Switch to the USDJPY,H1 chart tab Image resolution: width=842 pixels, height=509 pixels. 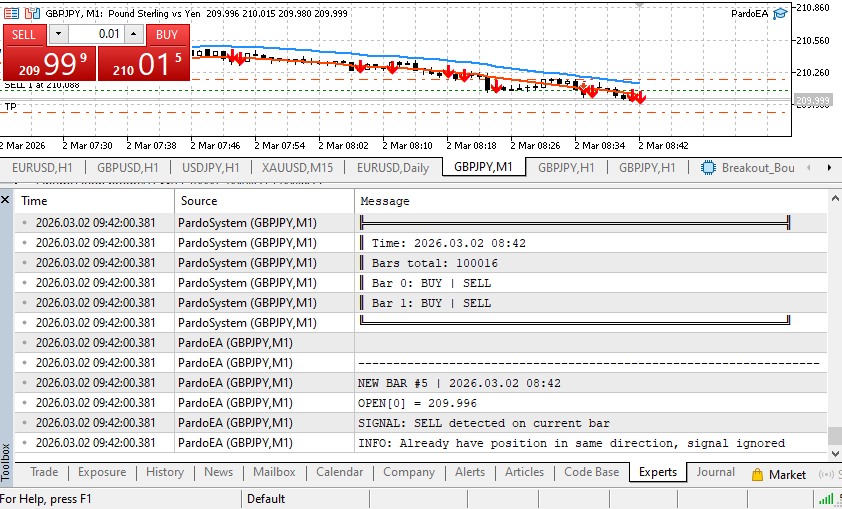(210, 168)
